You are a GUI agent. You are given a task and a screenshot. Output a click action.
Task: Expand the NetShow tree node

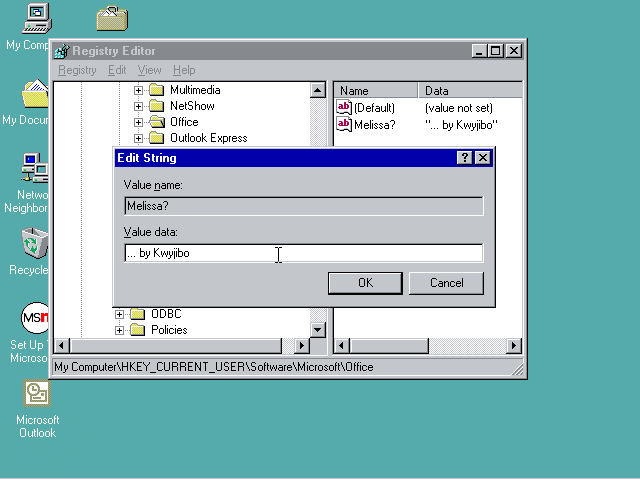pyautogui.click(x=138, y=107)
